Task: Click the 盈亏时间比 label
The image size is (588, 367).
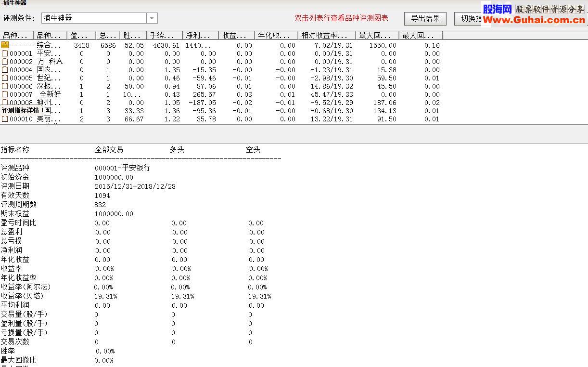Action: click(18, 223)
